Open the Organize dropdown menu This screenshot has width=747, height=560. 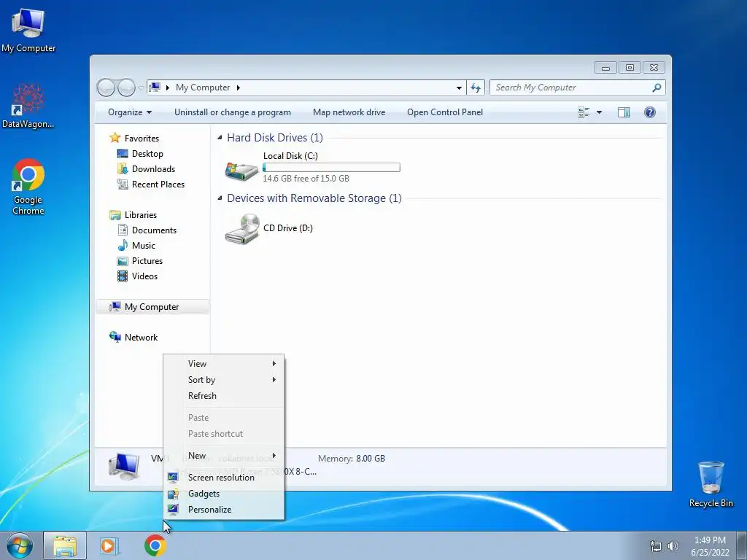(130, 112)
